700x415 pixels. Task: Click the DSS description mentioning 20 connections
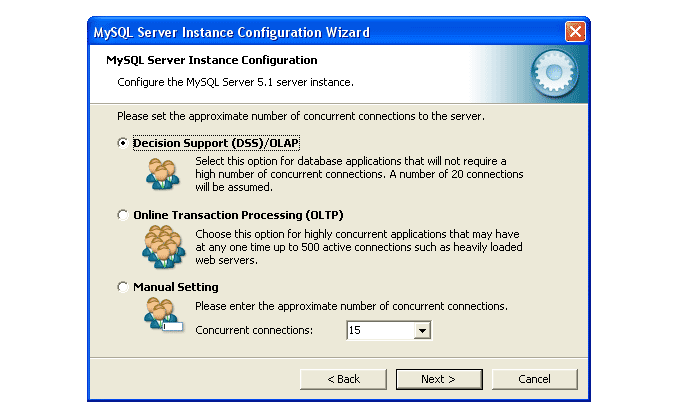pyautogui.click(x=358, y=173)
